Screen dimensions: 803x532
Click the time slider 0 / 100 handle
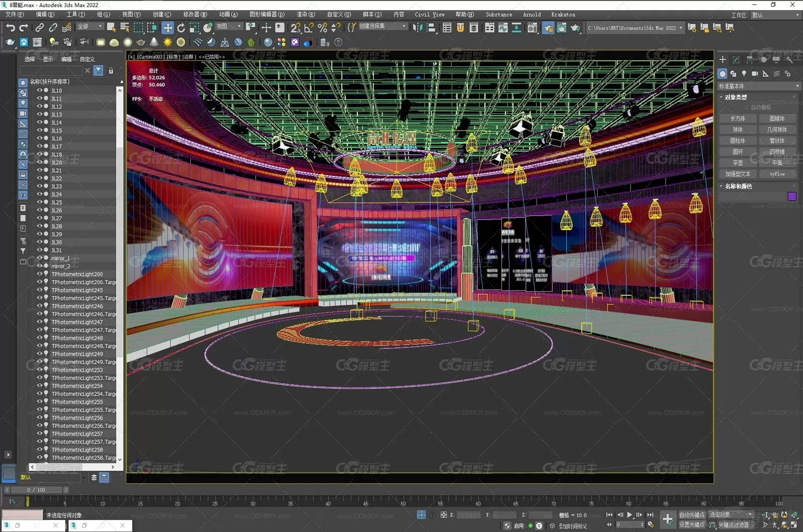click(36, 489)
